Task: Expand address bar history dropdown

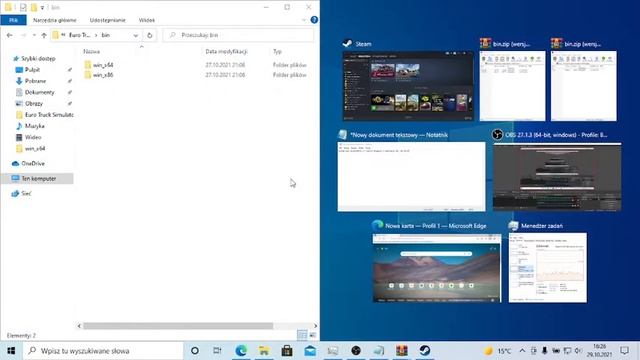Action: tap(136, 36)
